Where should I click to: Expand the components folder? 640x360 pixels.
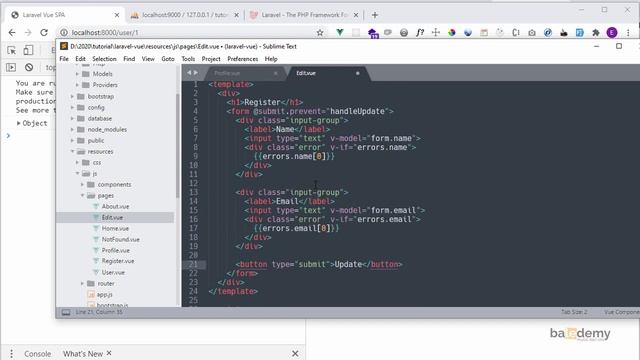point(82,184)
